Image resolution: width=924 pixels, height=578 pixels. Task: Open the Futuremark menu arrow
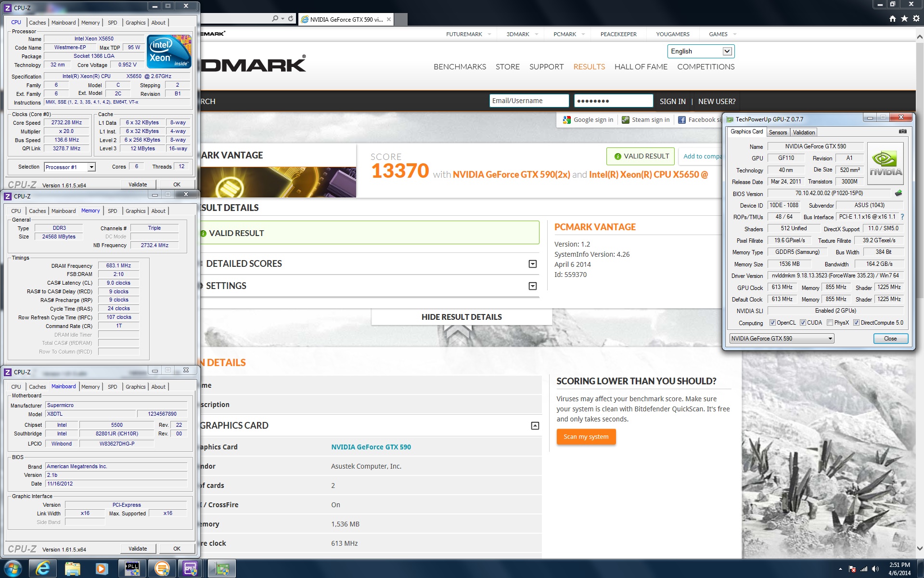pyautogui.click(x=489, y=34)
